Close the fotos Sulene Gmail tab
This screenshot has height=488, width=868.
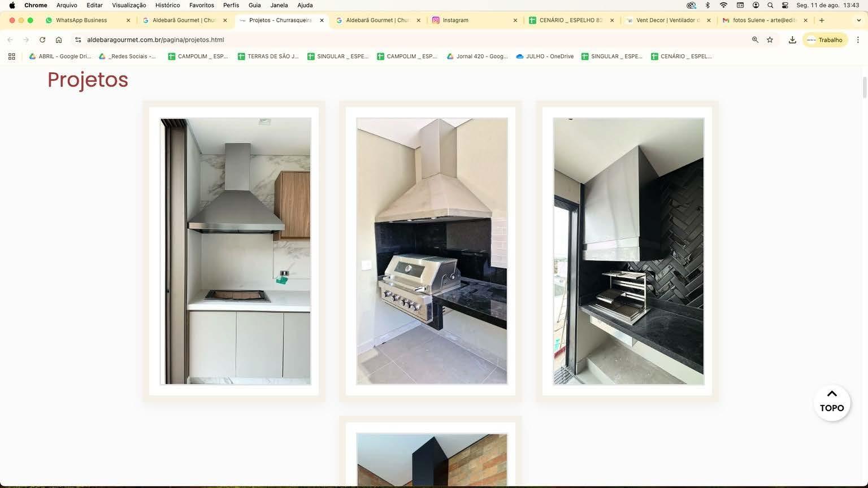coord(806,20)
